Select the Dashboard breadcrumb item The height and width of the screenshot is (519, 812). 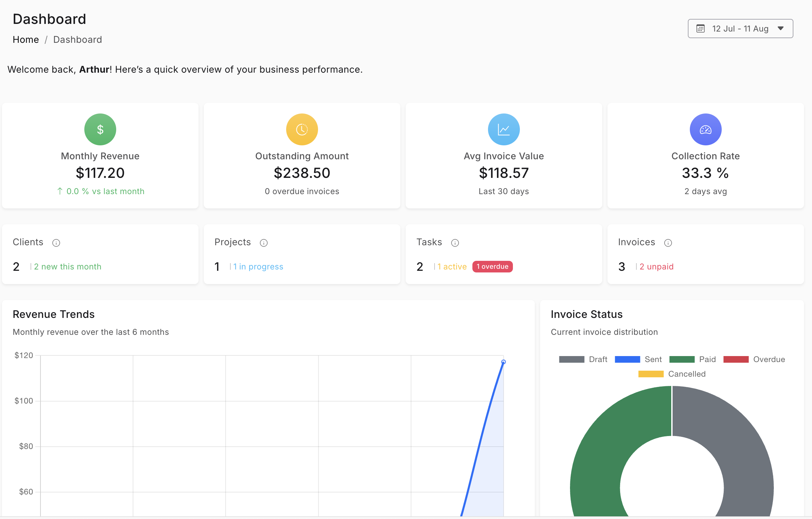click(x=77, y=39)
